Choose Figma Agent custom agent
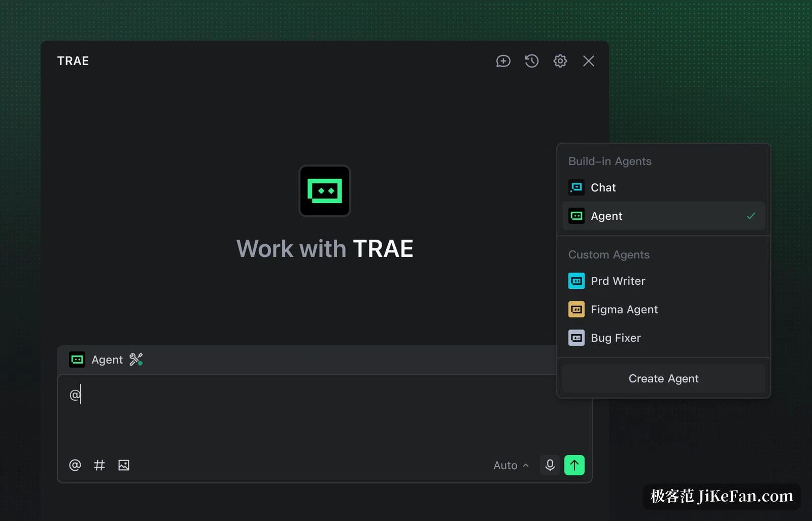Viewport: 812px width, 521px height. point(663,309)
